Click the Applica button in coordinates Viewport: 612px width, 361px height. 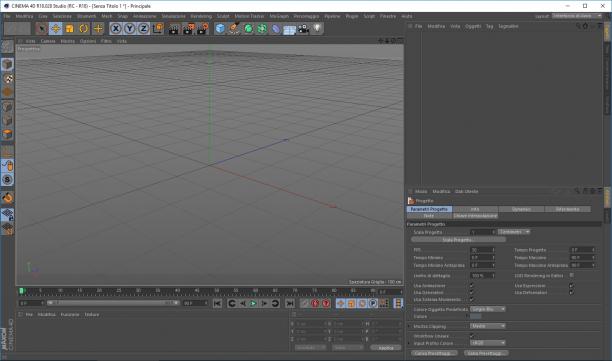(386, 348)
